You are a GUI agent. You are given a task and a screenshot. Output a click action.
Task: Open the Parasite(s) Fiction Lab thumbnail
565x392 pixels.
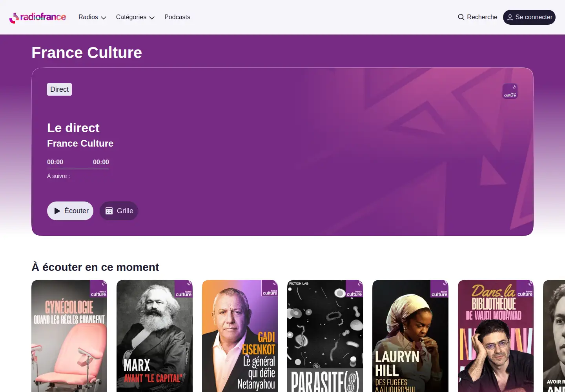pos(325,336)
